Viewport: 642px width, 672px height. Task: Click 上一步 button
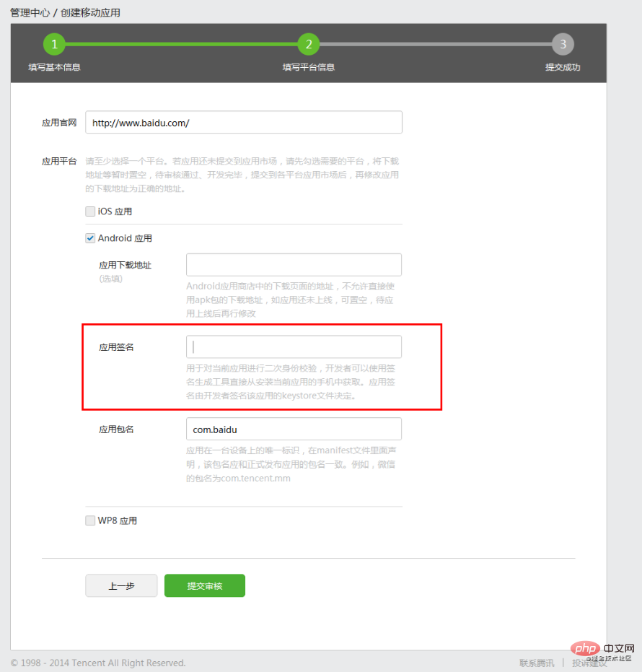[121, 585]
